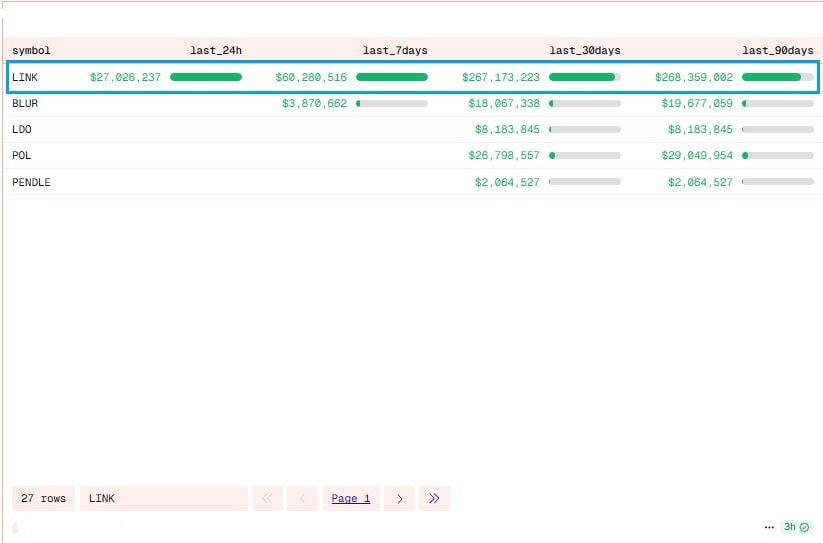
Task: Sort by the last_7days column header
Action: [395, 50]
